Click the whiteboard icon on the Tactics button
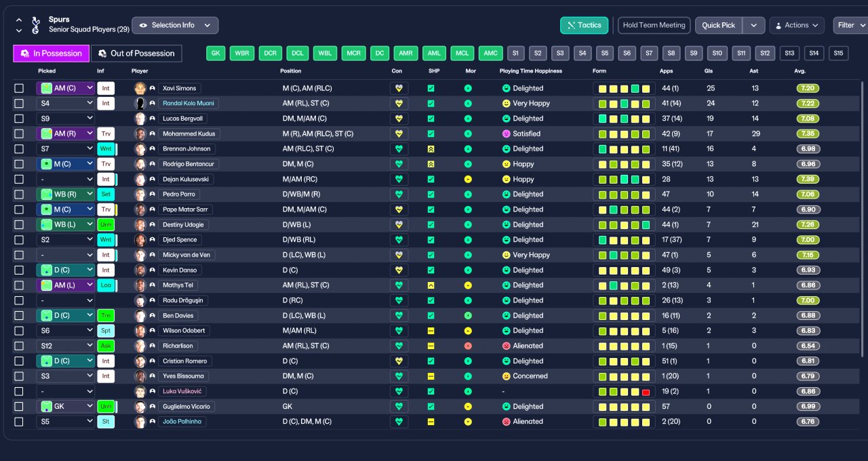This screenshot has width=868, height=461. coord(571,25)
